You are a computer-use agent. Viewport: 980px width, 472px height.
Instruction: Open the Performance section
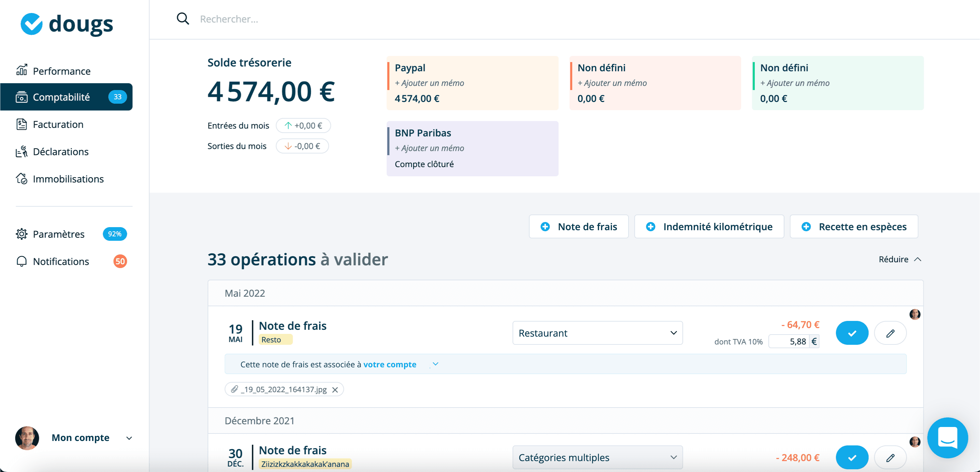61,71
